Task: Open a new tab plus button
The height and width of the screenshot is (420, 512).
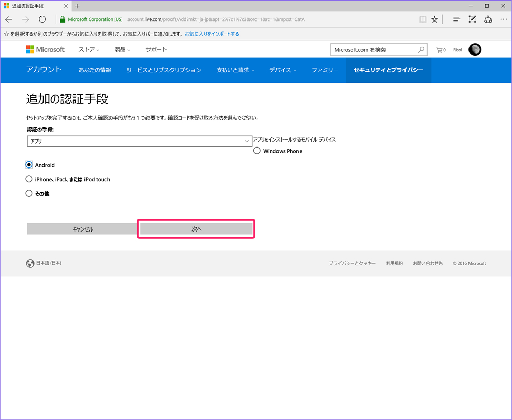Action: coord(77,6)
